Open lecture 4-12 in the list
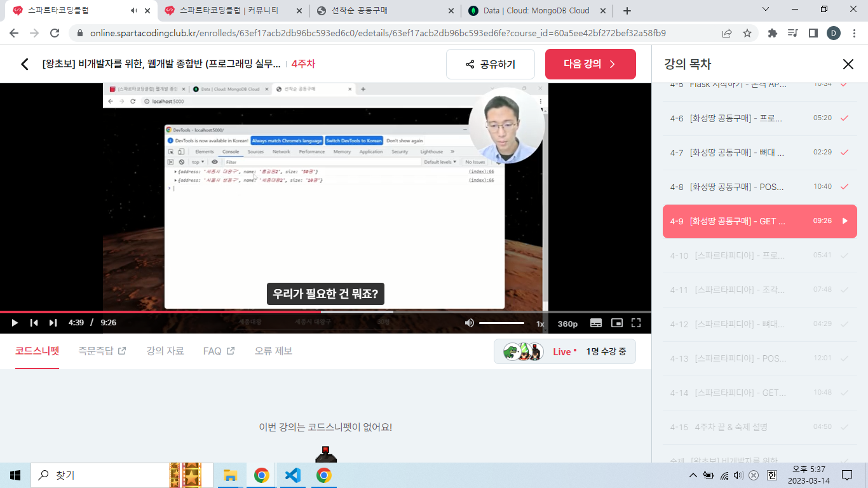This screenshot has height=488, width=868. pos(759,324)
